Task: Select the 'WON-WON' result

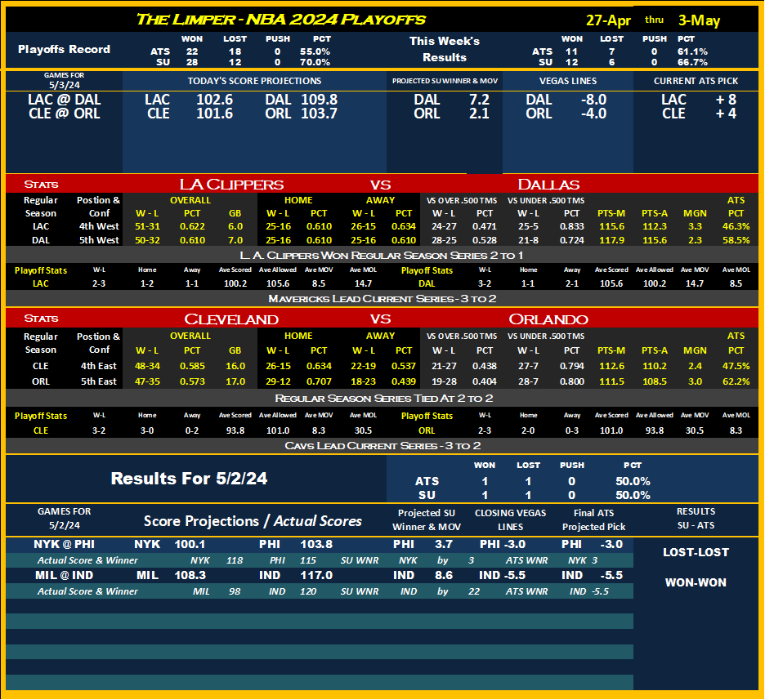Action: point(696,582)
